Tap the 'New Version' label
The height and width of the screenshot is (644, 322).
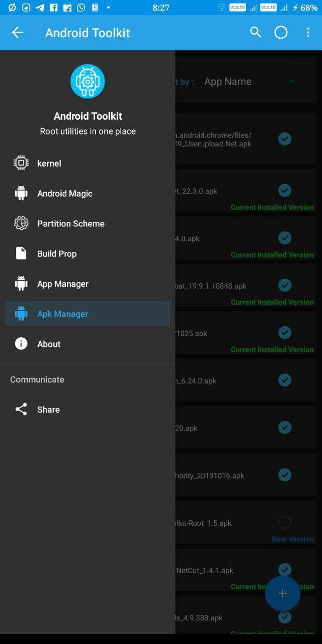click(292, 539)
